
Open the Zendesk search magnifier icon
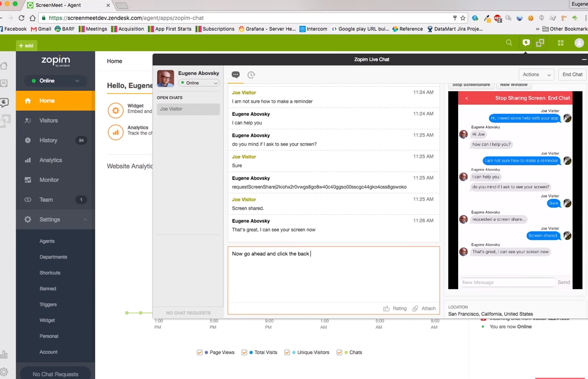tap(509, 43)
